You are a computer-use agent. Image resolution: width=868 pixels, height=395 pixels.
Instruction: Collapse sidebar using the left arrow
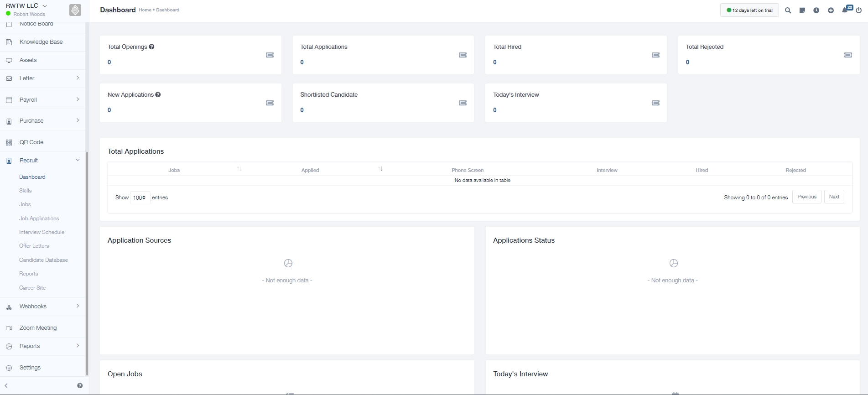(6, 385)
